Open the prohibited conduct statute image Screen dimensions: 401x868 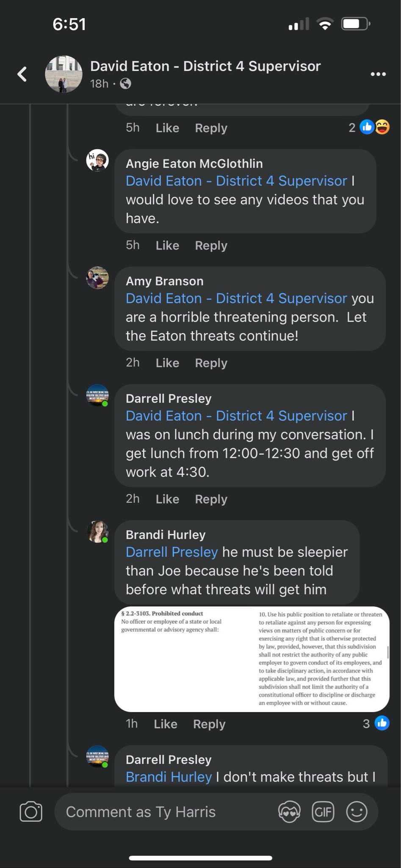coord(252,659)
